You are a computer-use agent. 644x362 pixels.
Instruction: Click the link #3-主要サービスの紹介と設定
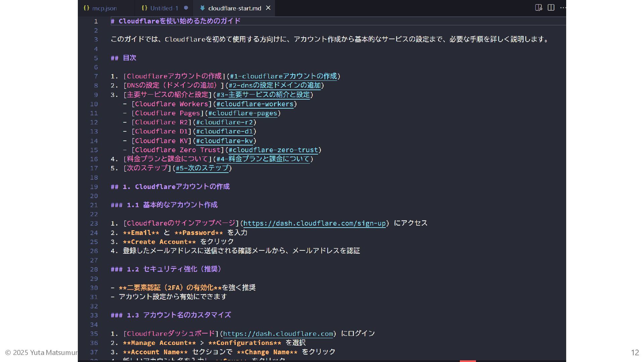pyautogui.click(x=263, y=95)
